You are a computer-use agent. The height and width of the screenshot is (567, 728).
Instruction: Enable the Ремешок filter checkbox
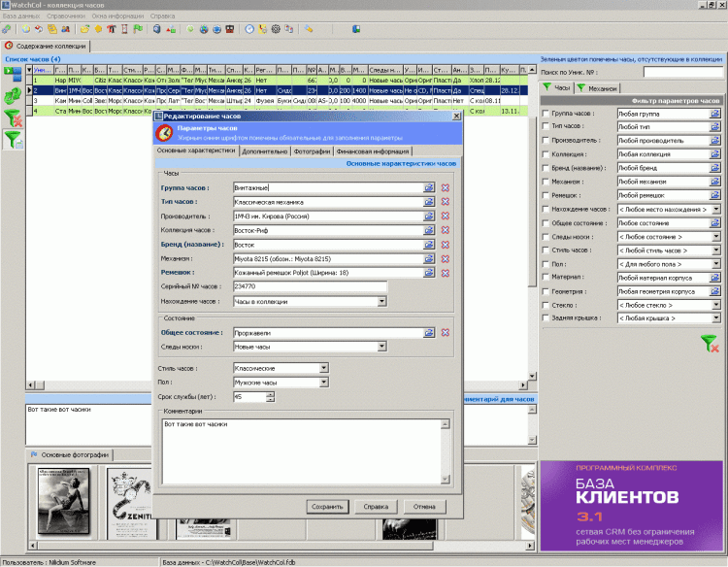(546, 195)
